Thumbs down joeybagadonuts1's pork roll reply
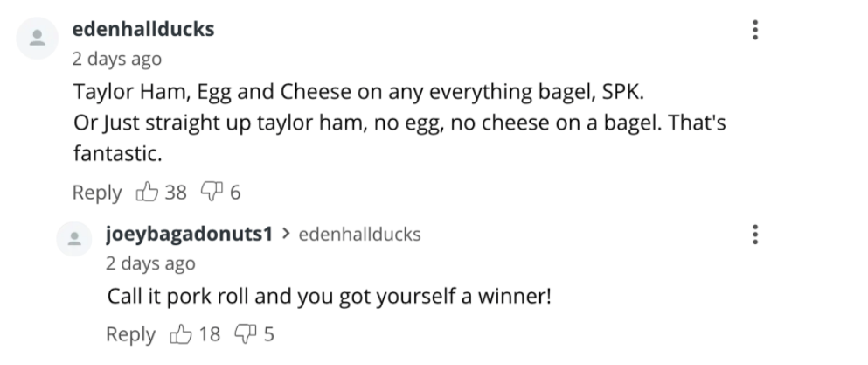The height and width of the screenshot is (365, 868). [x=246, y=333]
